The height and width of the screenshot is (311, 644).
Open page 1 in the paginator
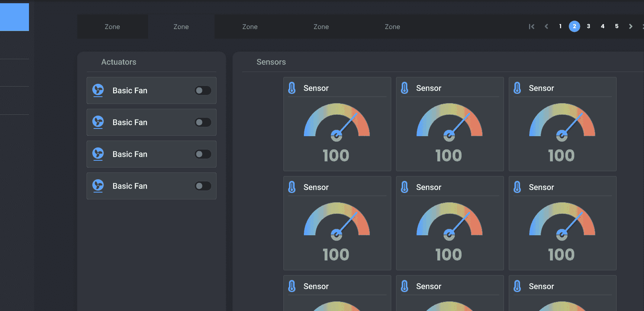tap(560, 26)
